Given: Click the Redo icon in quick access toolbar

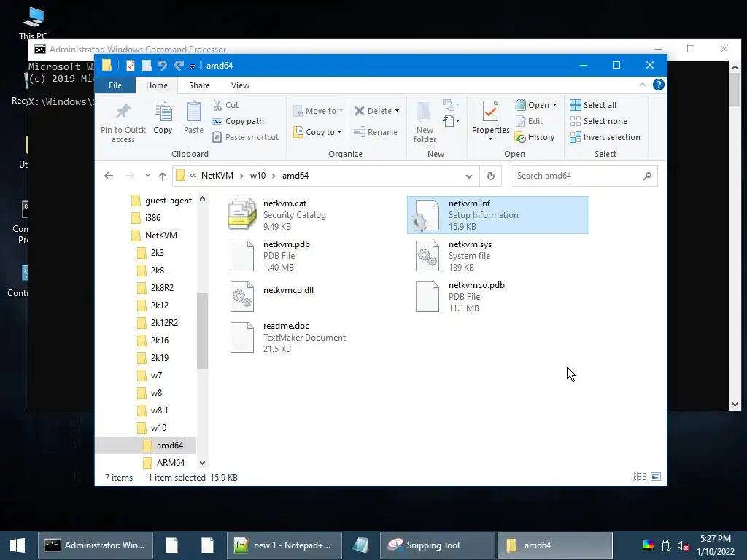Looking at the screenshot, I should [x=179, y=66].
